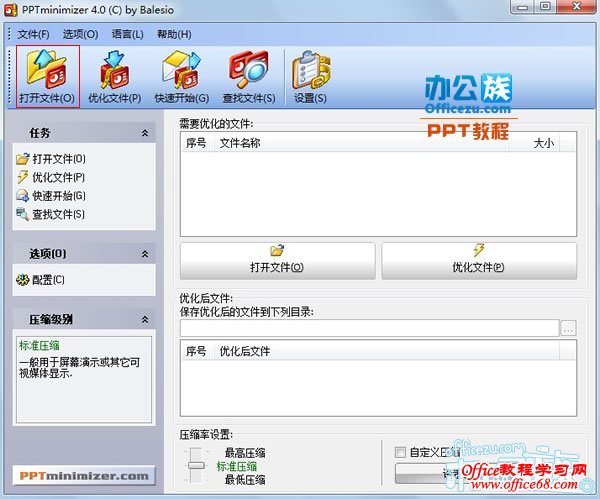
Task: Choose 最低压缩 compression level
Action: pyautogui.click(x=245, y=480)
